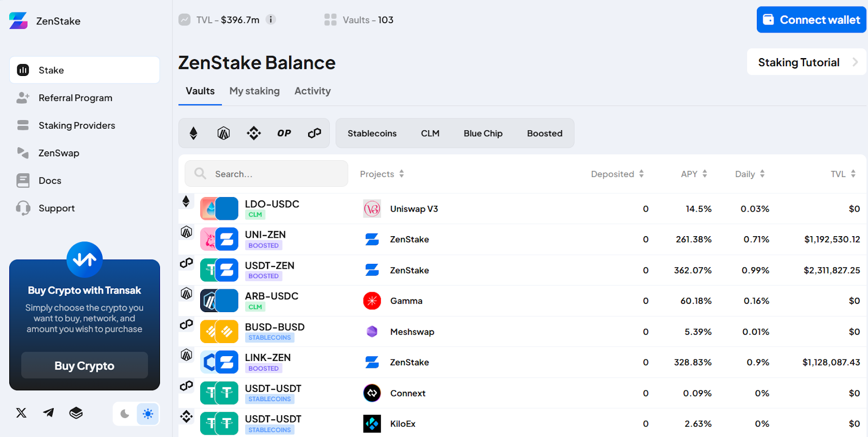Click the Connect wallet button

pyautogui.click(x=811, y=20)
